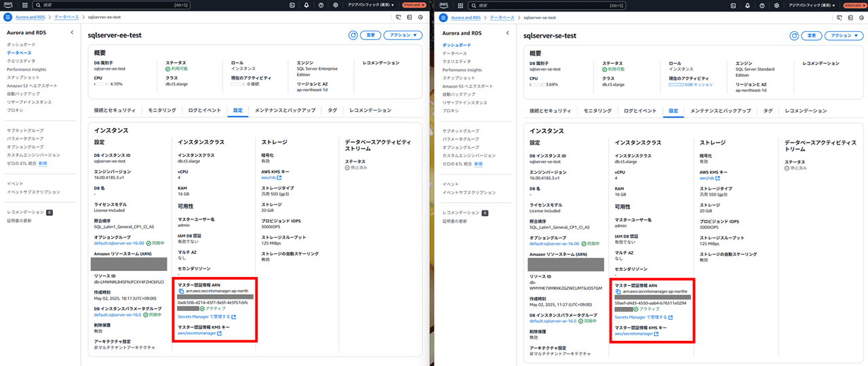Open help question-mark icon in ee-test window

click(x=321, y=5)
